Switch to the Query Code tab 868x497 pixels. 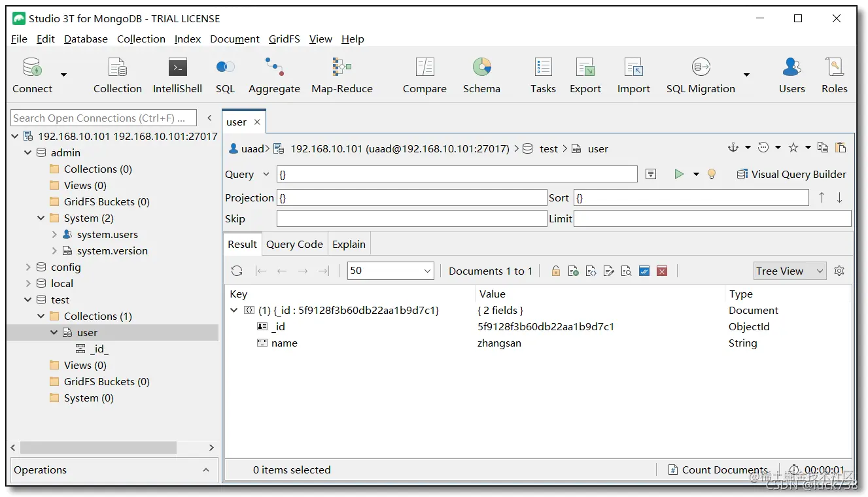[x=294, y=244]
